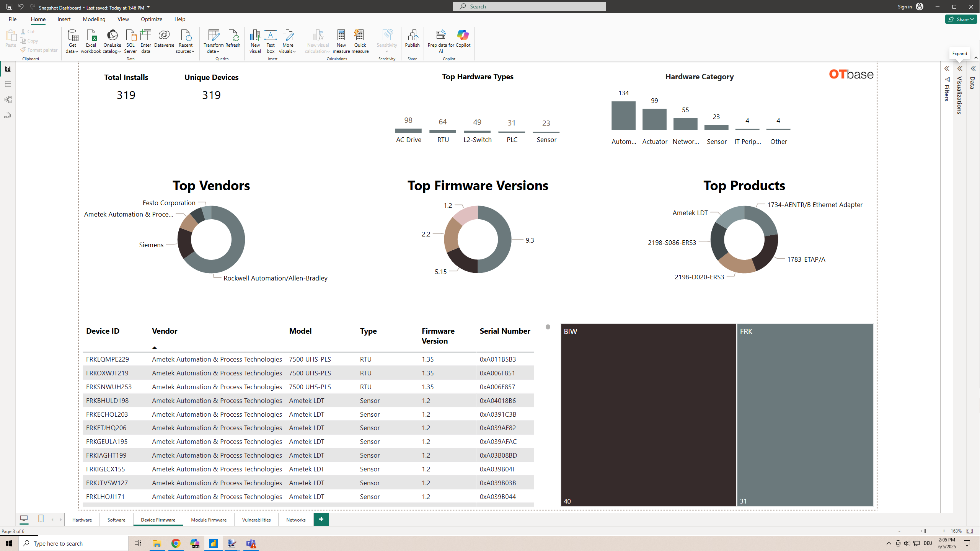Screen dimensions: 980x551
Task: Sort table by Device ID header
Action: click(x=103, y=331)
